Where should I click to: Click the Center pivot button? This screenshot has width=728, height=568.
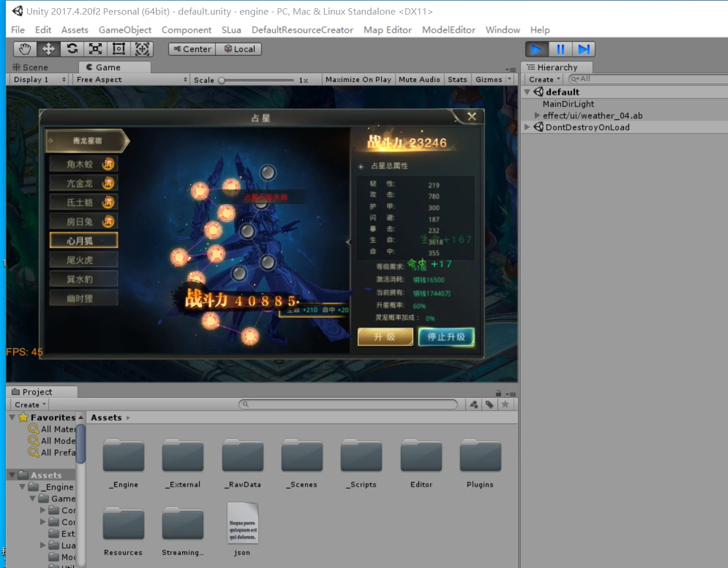[x=192, y=49]
